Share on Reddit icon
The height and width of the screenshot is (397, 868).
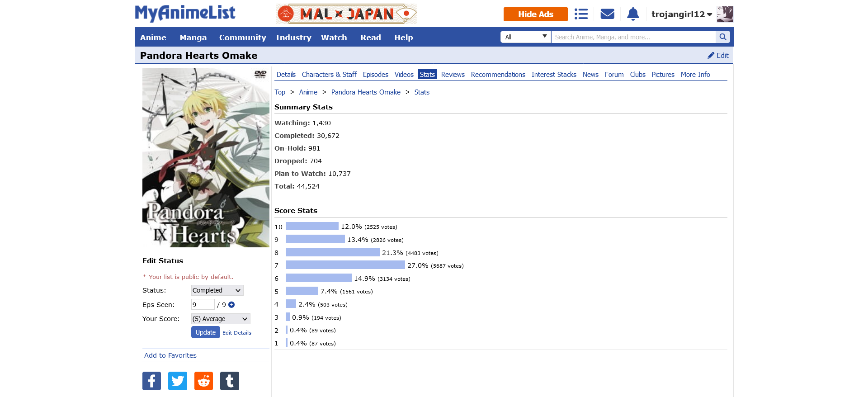[203, 381]
